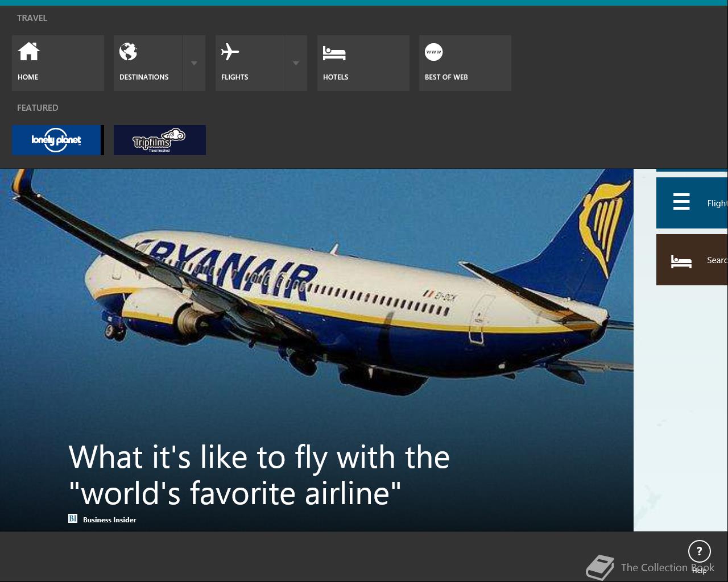Open the Home navigation tile
Image resolution: width=728 pixels, height=582 pixels.
pos(57,63)
